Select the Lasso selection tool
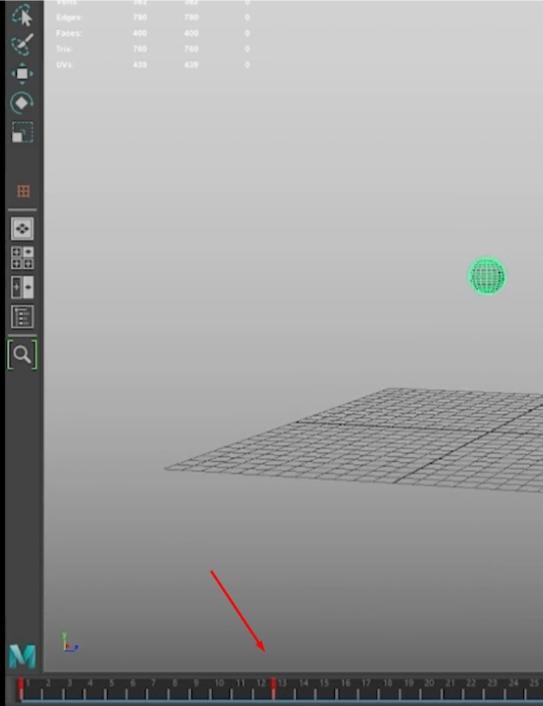The width and height of the screenshot is (543, 706). click(x=22, y=16)
